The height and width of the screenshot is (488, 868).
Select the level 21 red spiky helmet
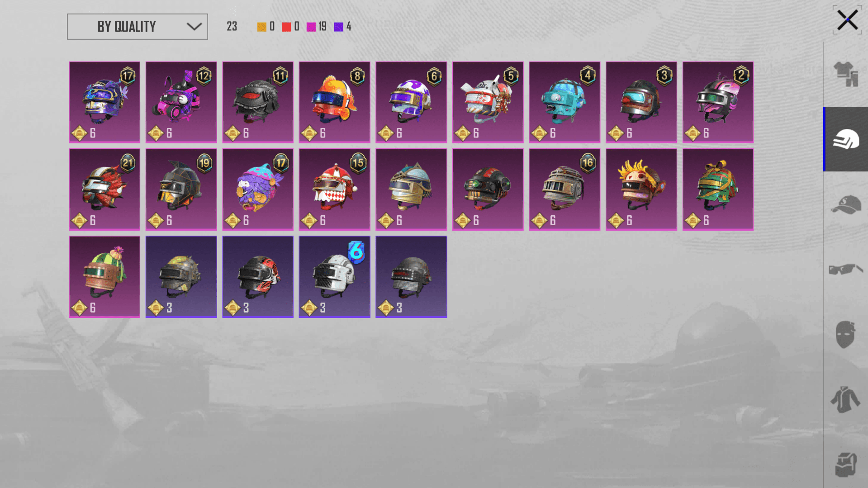[104, 190]
